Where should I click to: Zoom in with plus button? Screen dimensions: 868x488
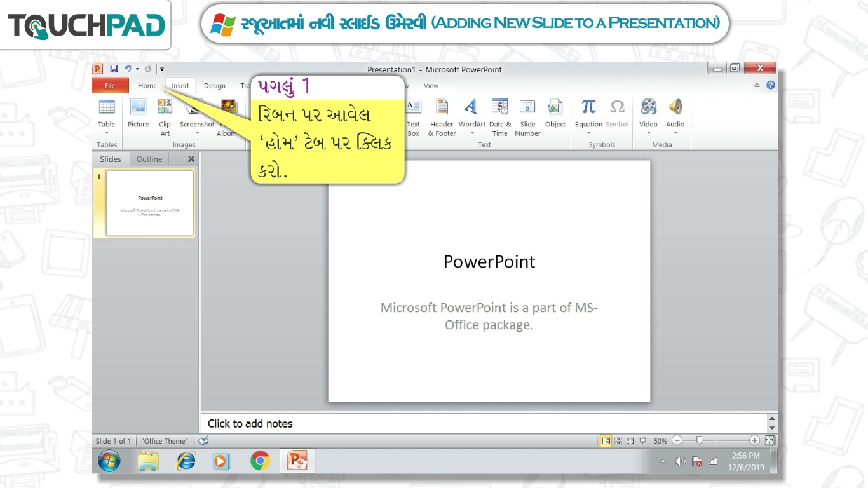(754, 440)
